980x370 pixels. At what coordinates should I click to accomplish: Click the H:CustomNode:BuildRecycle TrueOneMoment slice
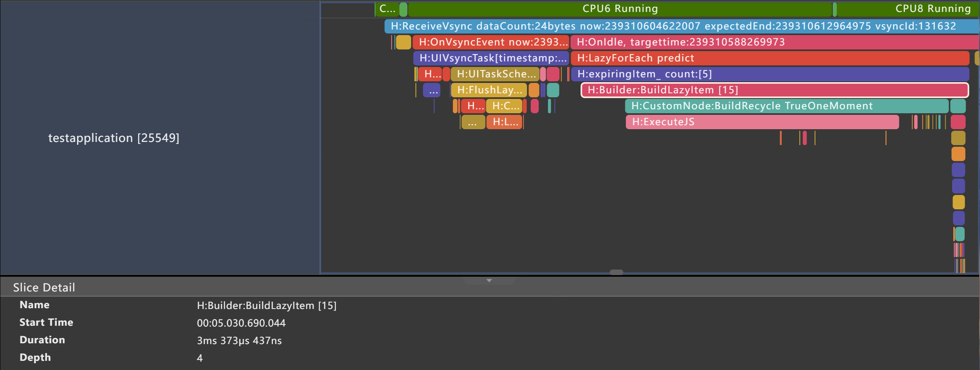pyautogui.click(x=786, y=106)
